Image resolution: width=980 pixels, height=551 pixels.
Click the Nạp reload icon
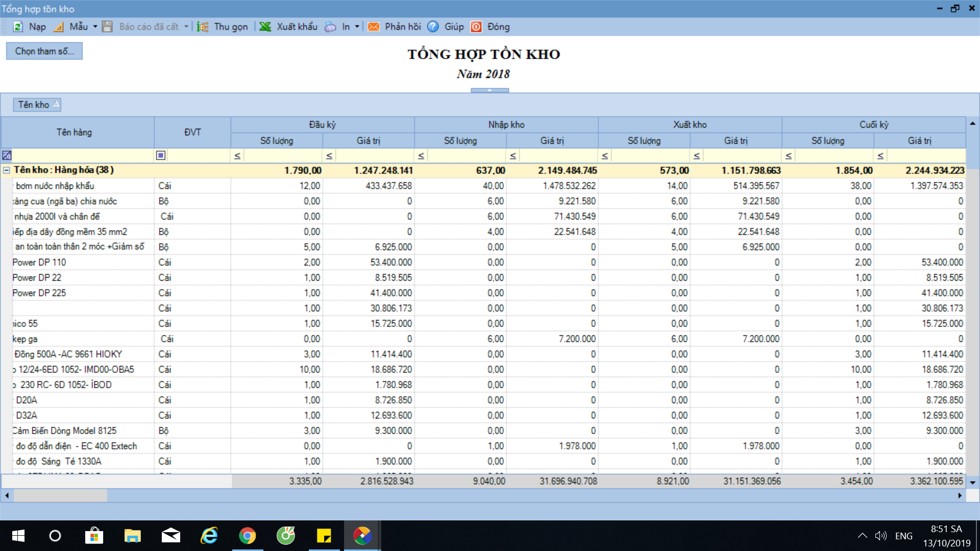pyautogui.click(x=18, y=27)
